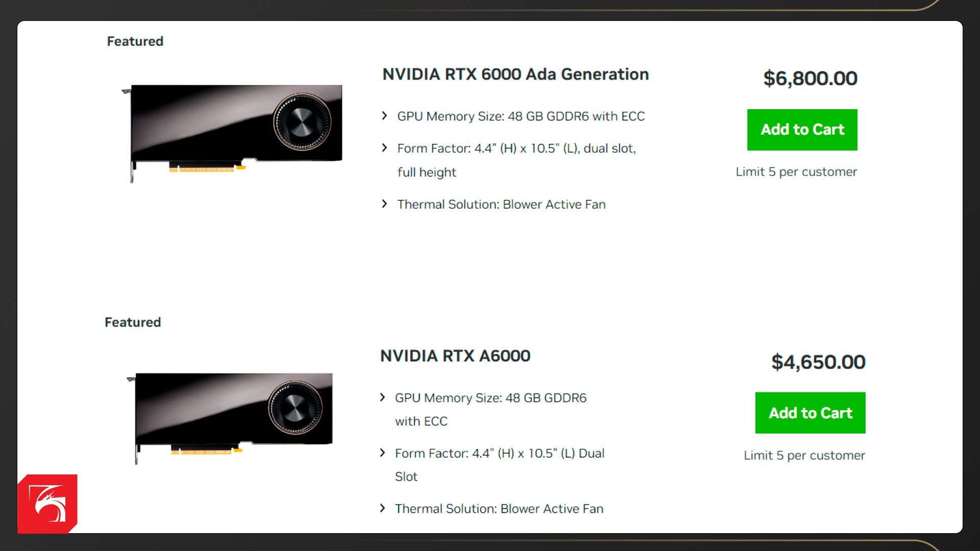
Task: Click the $6,800.00 price
Action: click(810, 79)
